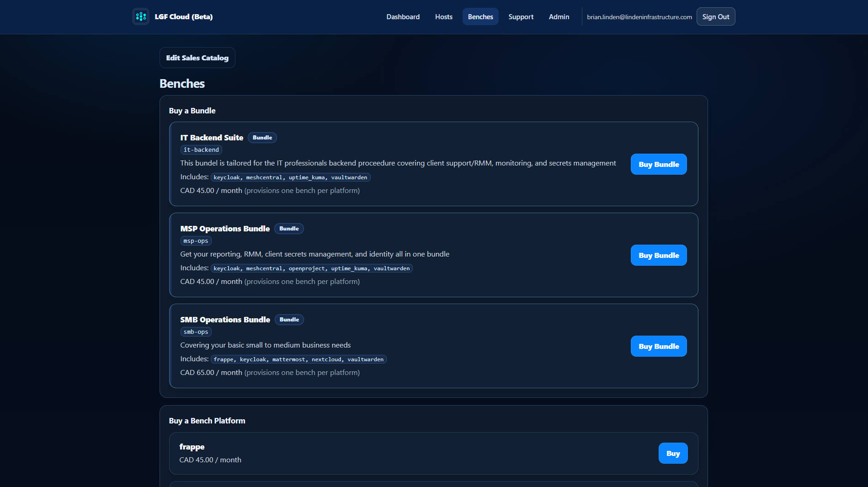Select the smb-ops slug tag
The image size is (868, 487).
pos(196,332)
